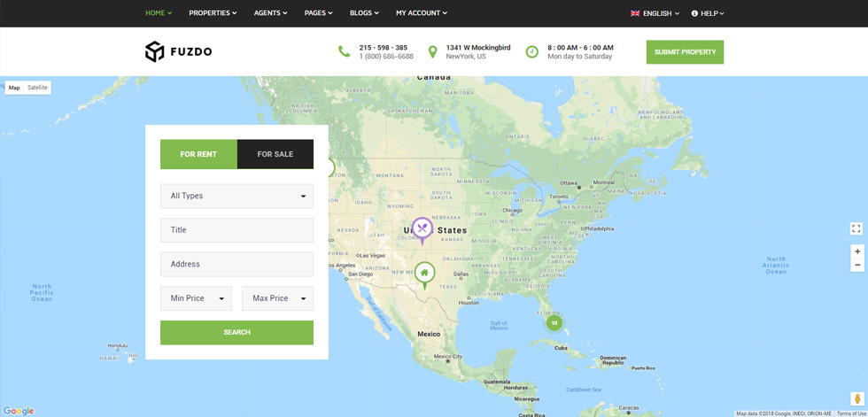This screenshot has height=417, width=868.
Task: Select the For Rent tab
Action: (198, 154)
